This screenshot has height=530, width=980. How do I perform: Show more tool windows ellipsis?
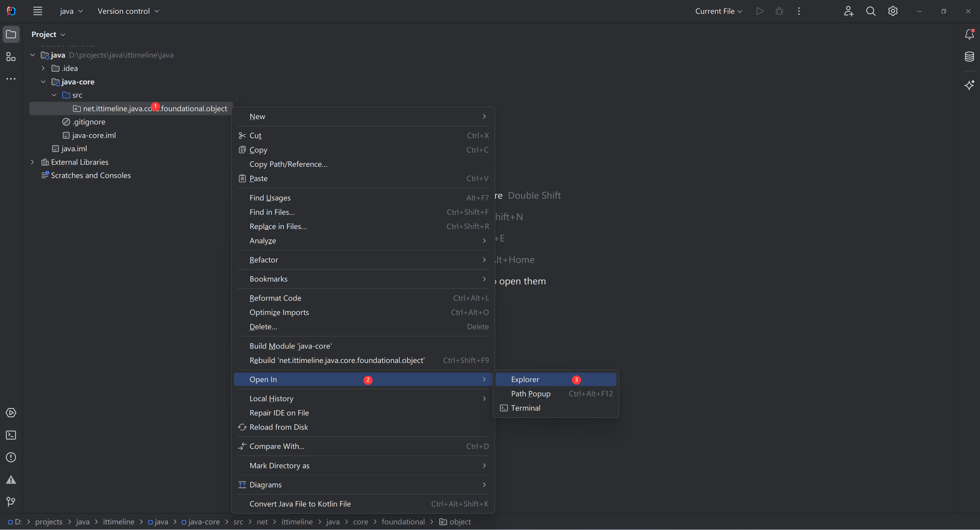click(x=11, y=79)
